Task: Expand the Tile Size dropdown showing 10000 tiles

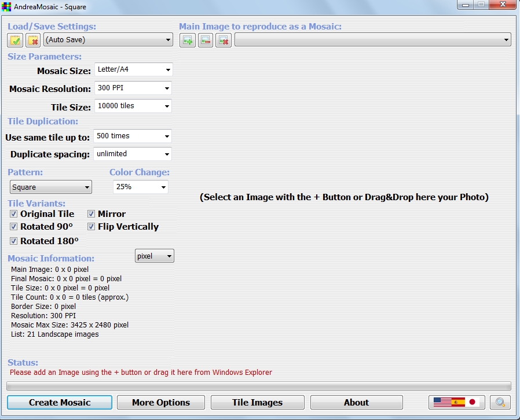Action: (133, 106)
